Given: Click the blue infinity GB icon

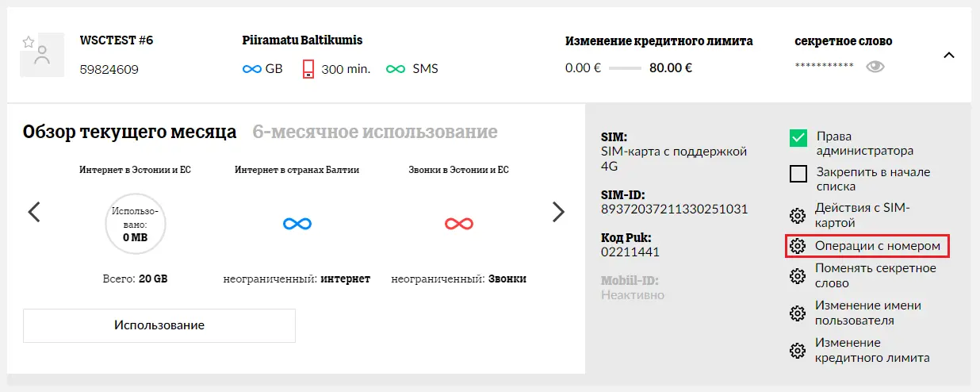Looking at the screenshot, I should pyautogui.click(x=252, y=69).
